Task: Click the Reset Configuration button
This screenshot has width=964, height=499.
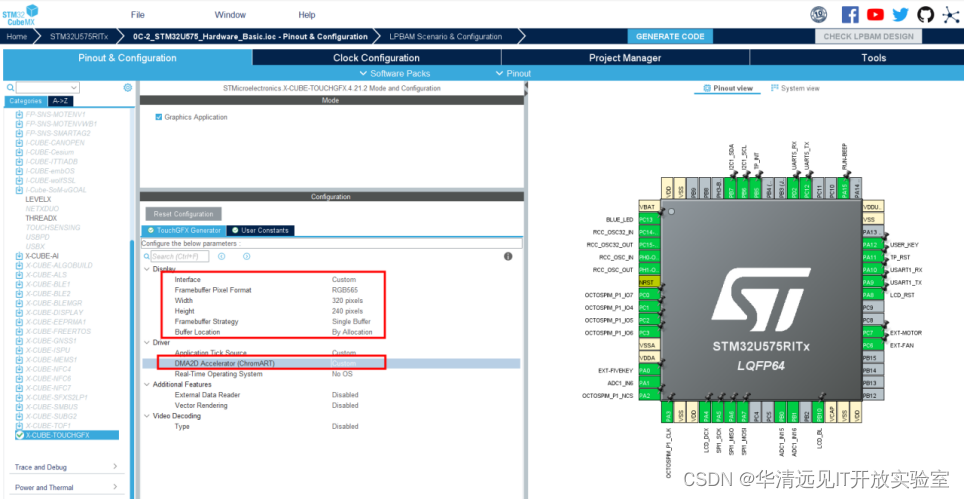Action: tap(183, 214)
